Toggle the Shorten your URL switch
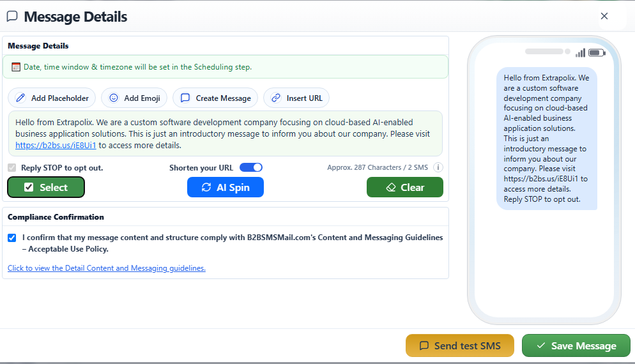The width and height of the screenshot is (635, 364). click(x=251, y=167)
